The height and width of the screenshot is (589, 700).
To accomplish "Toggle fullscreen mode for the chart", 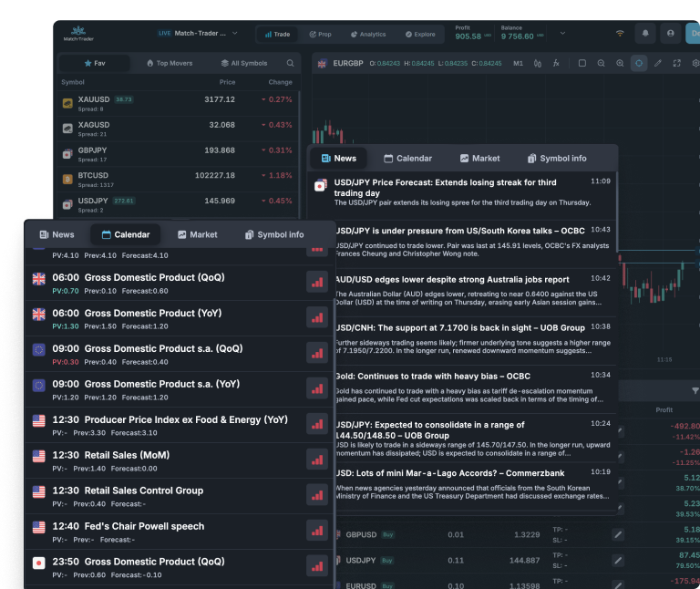I will pos(677,64).
